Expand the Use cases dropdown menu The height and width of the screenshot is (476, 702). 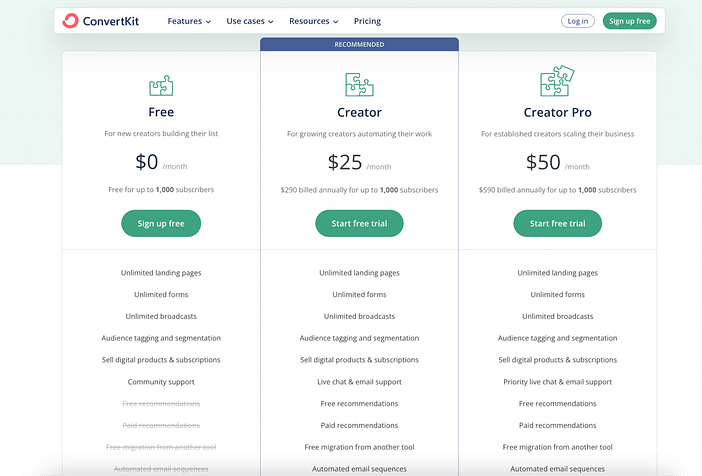(250, 21)
